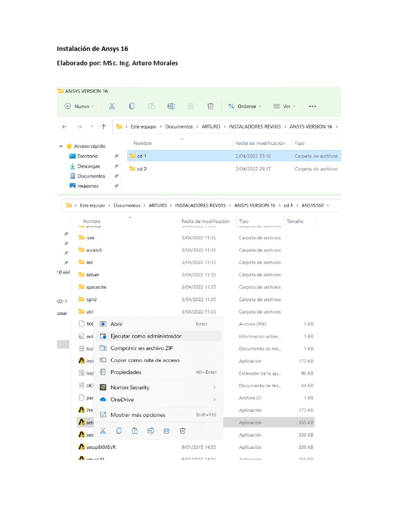Click the share icon in context menu
Screen dimensions: 399x532
167,431
